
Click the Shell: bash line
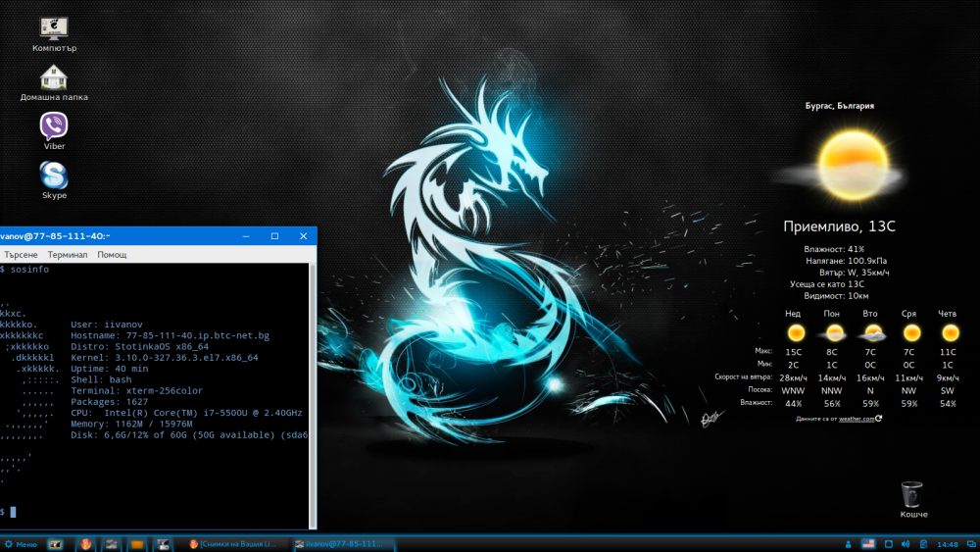click(101, 379)
